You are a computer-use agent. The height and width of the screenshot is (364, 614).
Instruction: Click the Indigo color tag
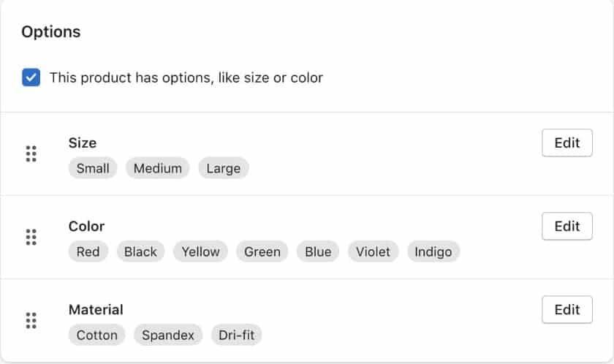pyautogui.click(x=433, y=251)
